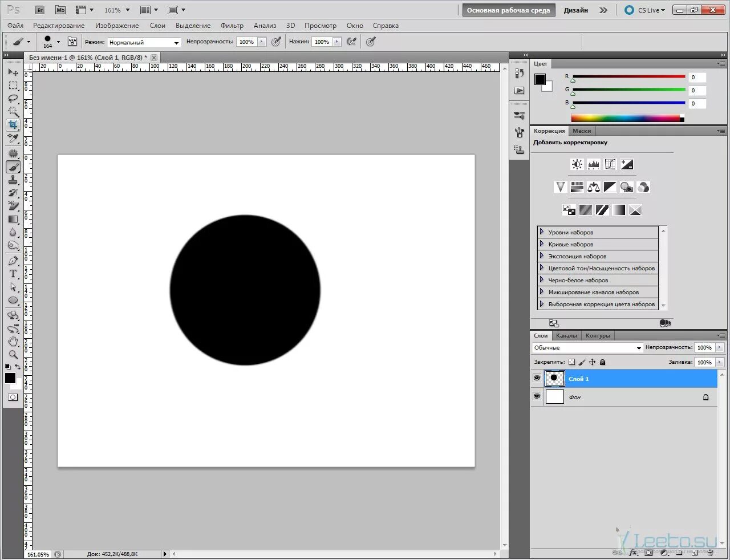Toggle the brush panel button
The height and width of the screenshot is (560, 730).
point(72,42)
